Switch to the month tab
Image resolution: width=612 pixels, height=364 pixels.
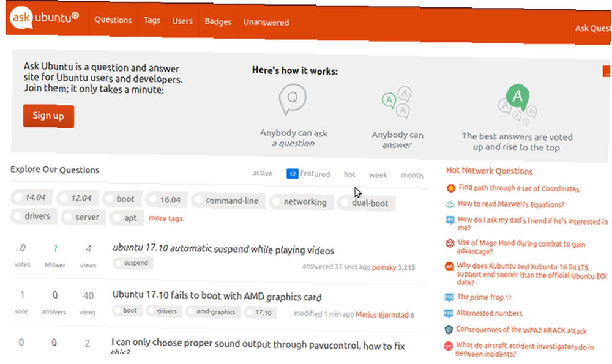tap(412, 176)
